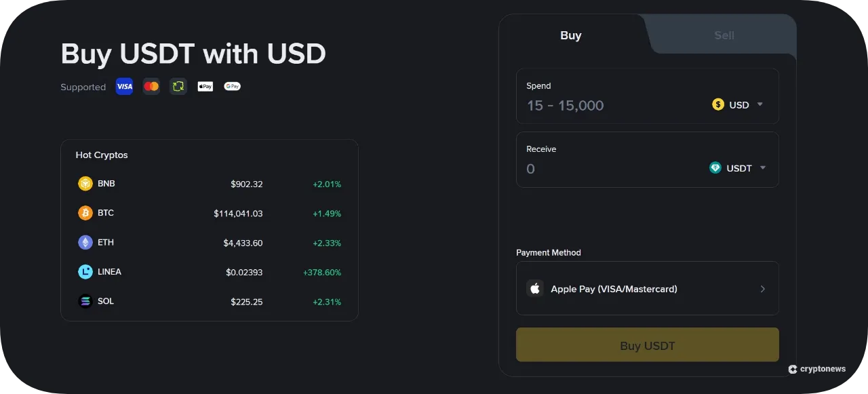
Task: Open the USD currency dropdown
Action: [759, 104]
